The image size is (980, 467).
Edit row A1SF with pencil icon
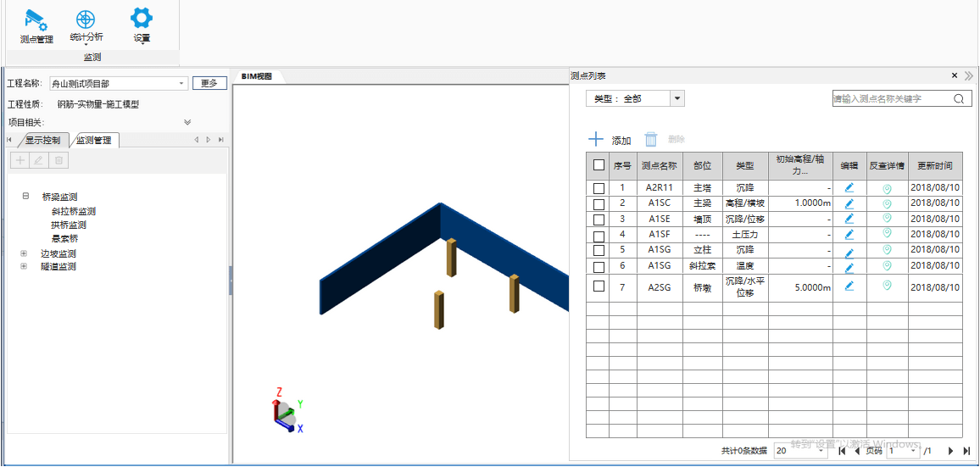point(849,235)
